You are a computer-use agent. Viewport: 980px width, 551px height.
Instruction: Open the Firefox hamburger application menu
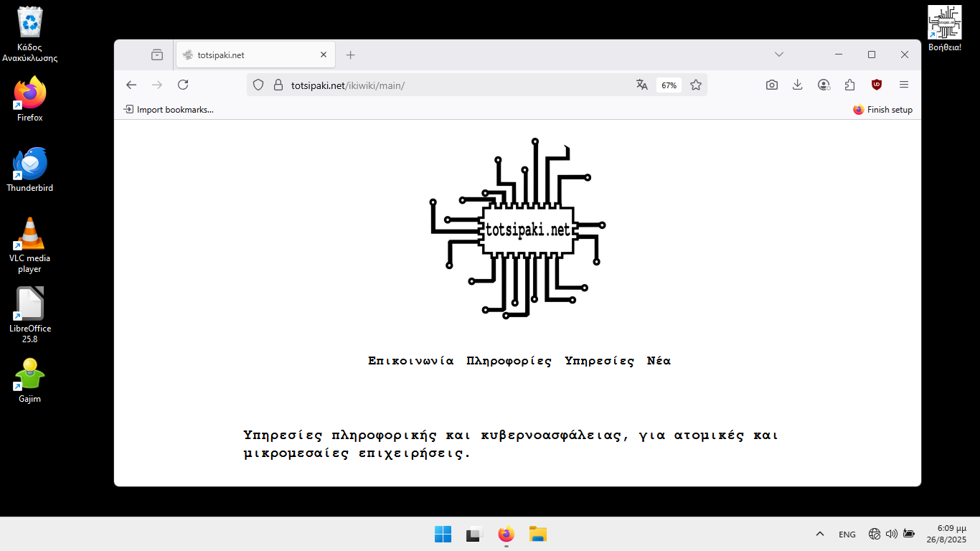pyautogui.click(x=903, y=85)
